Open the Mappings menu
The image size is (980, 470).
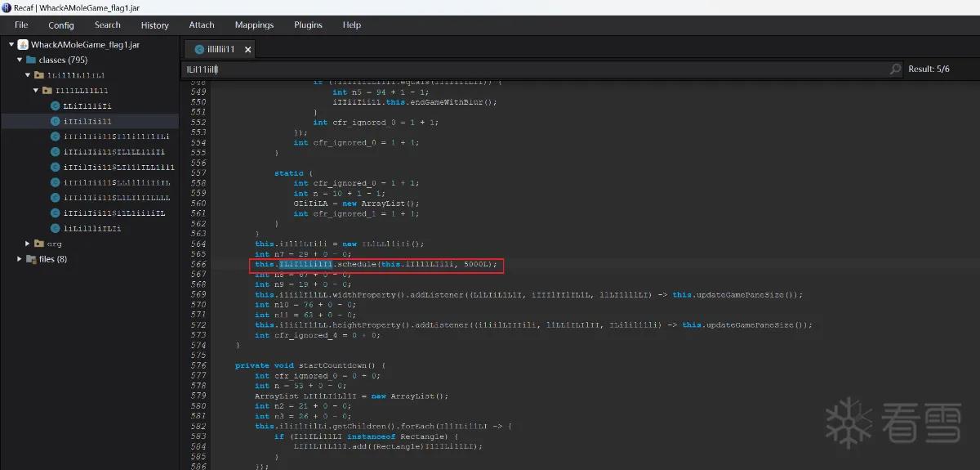[x=254, y=25]
